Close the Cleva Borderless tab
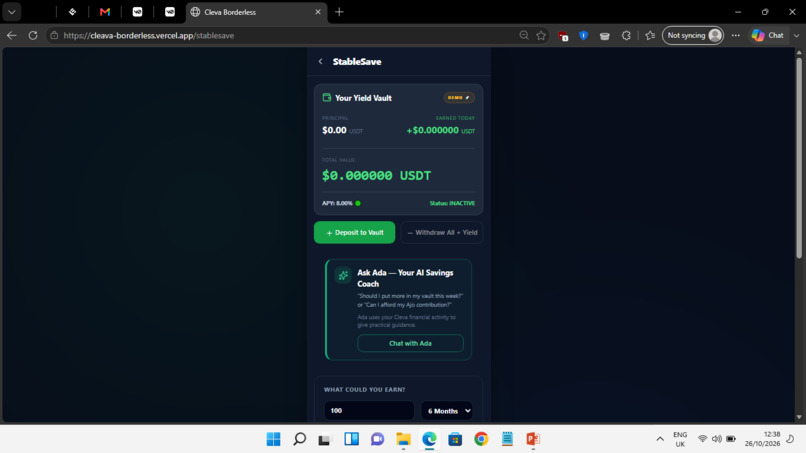The image size is (806, 453). click(x=318, y=12)
